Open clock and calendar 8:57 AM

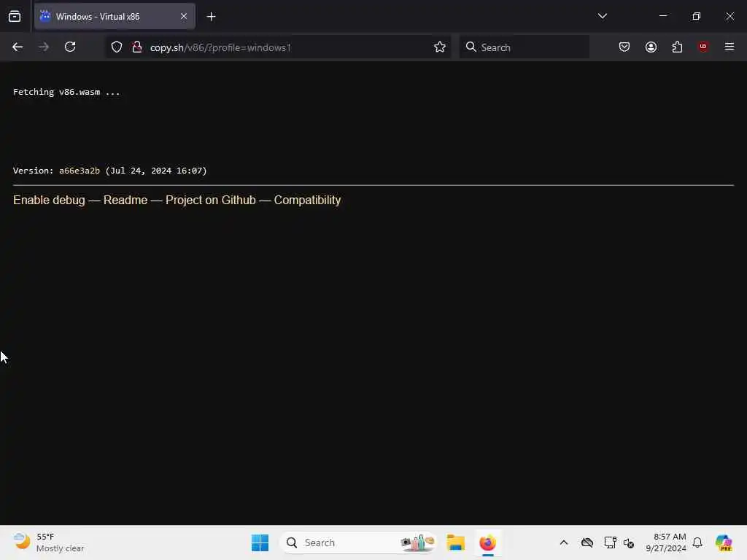pyautogui.click(x=666, y=542)
